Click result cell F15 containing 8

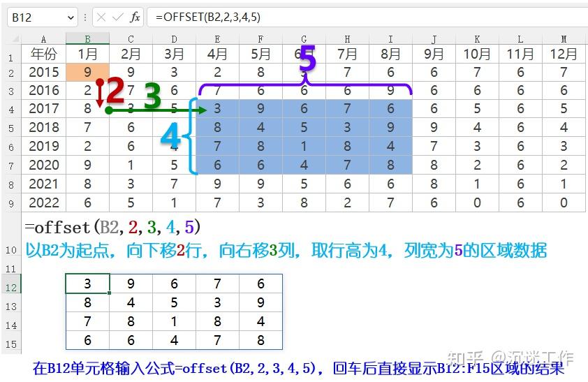[260, 340]
